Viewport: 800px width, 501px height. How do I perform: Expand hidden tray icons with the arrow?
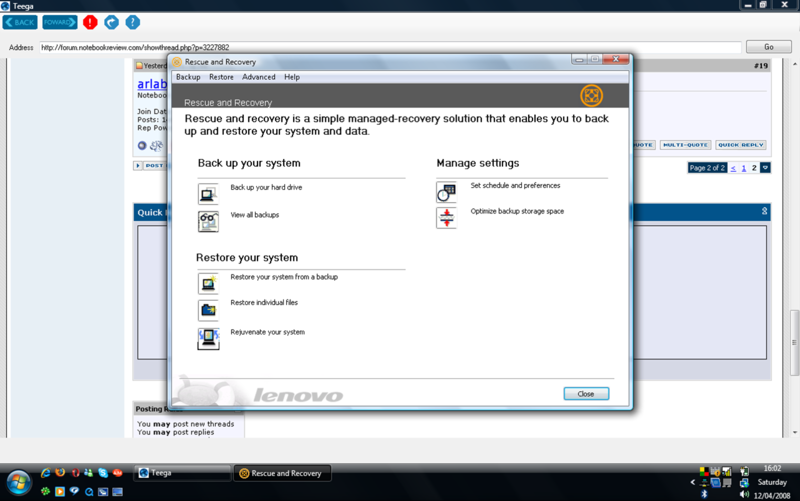[x=692, y=482]
